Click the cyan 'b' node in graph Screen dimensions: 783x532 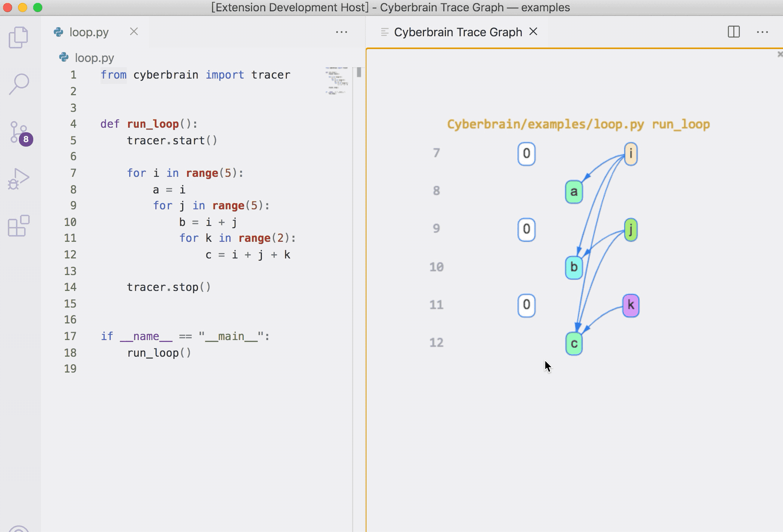point(574,267)
